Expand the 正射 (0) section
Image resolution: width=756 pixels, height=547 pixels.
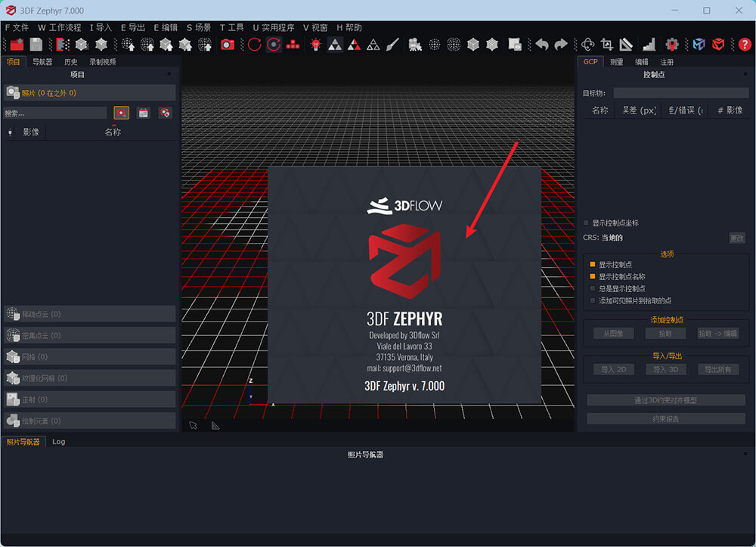click(90, 399)
